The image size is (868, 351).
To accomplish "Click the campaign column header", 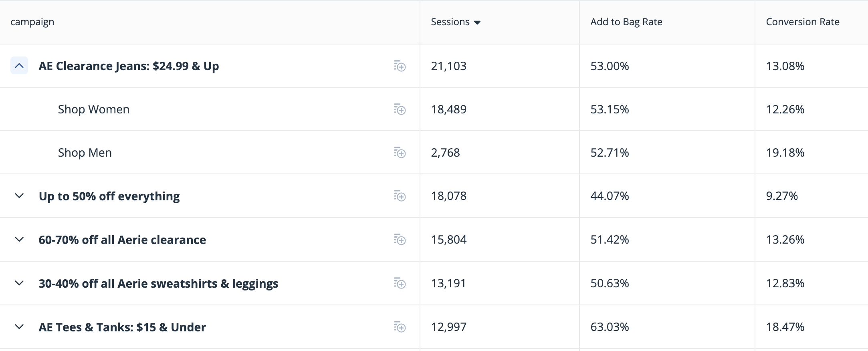I will point(32,22).
